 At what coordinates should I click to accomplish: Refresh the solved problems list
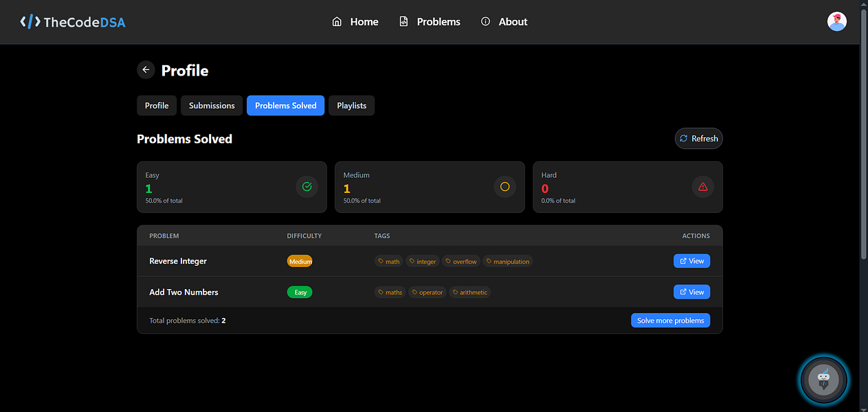tap(699, 139)
